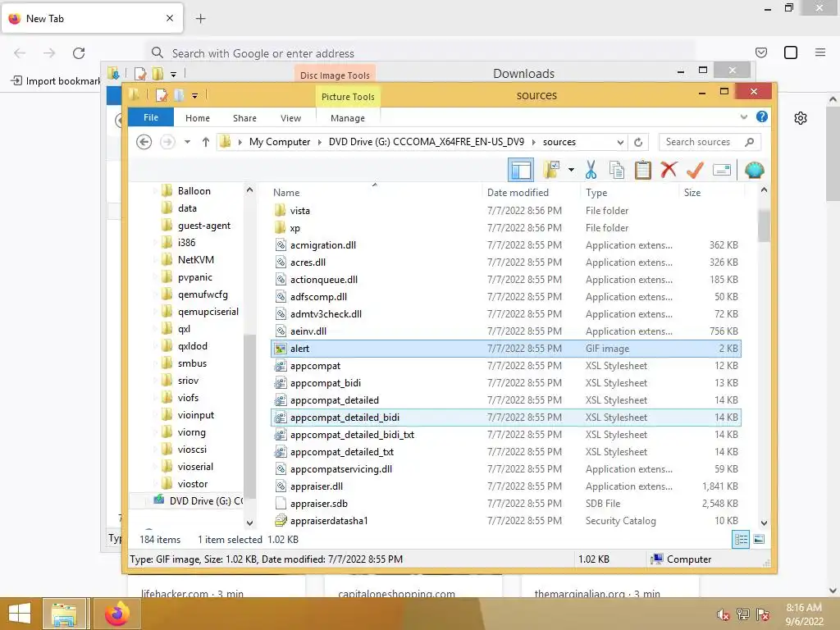This screenshot has width=840, height=630.
Task: Open Customize Quick Access Toolbar dropdown in sources
Action: 194,96
